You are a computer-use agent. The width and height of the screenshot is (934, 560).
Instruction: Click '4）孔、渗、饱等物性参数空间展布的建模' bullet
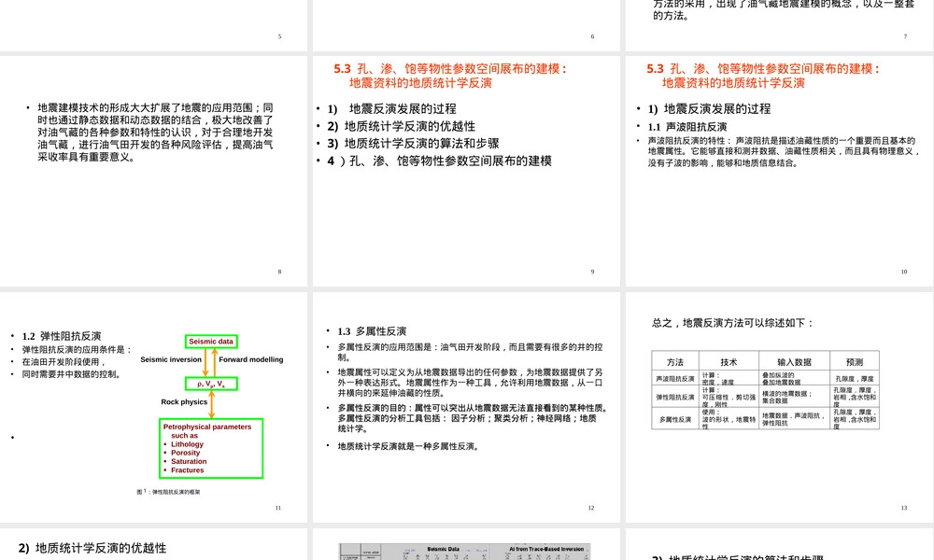(439, 161)
